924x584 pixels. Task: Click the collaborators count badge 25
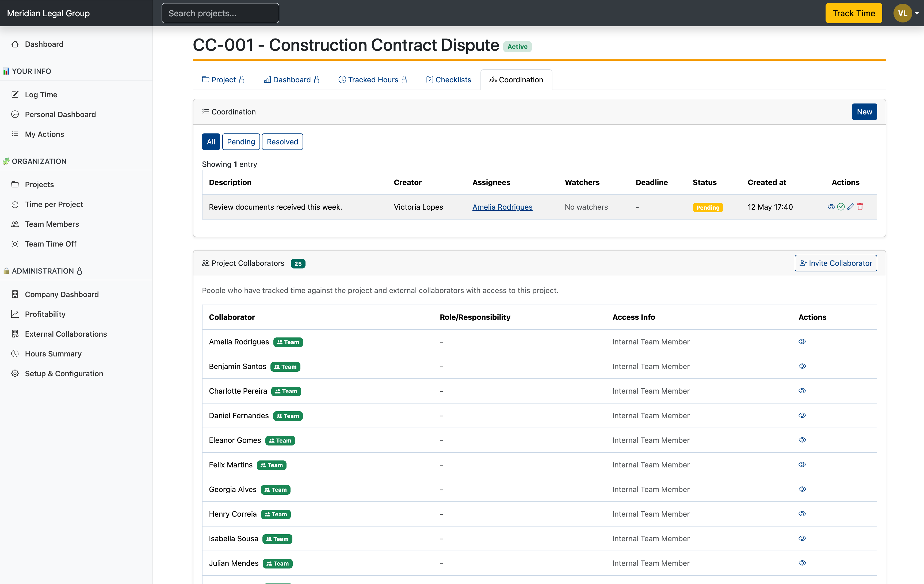pos(298,263)
